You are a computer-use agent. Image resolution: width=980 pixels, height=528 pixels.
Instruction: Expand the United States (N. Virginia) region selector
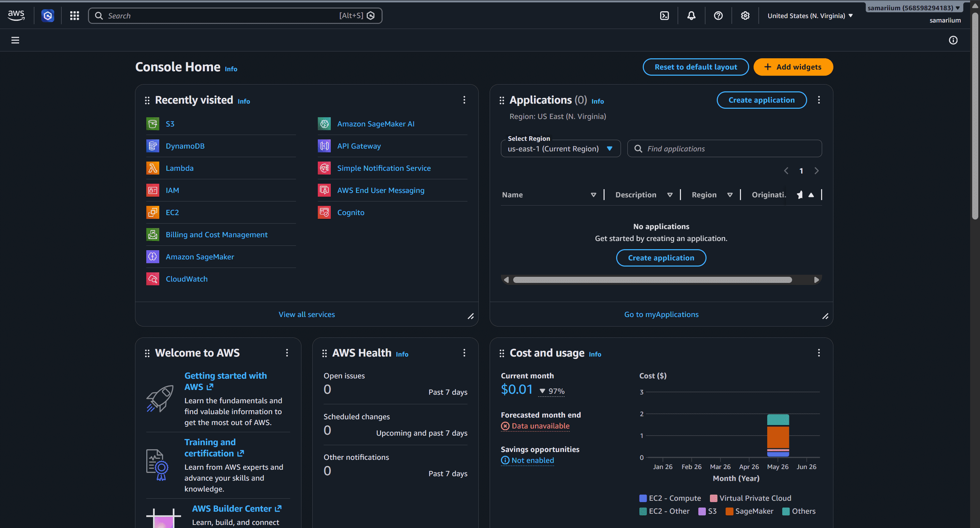click(x=810, y=16)
